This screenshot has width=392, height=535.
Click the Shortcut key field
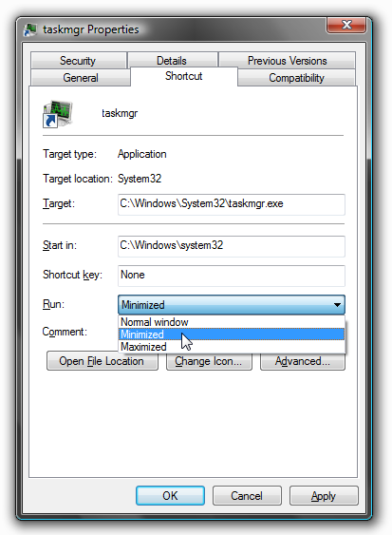232,276
